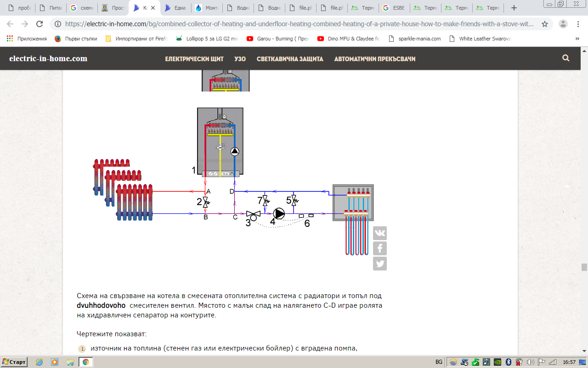
Task: Open the СВЕТКАВИЧНА ЗАЩИТА menu item
Action: (x=290, y=59)
